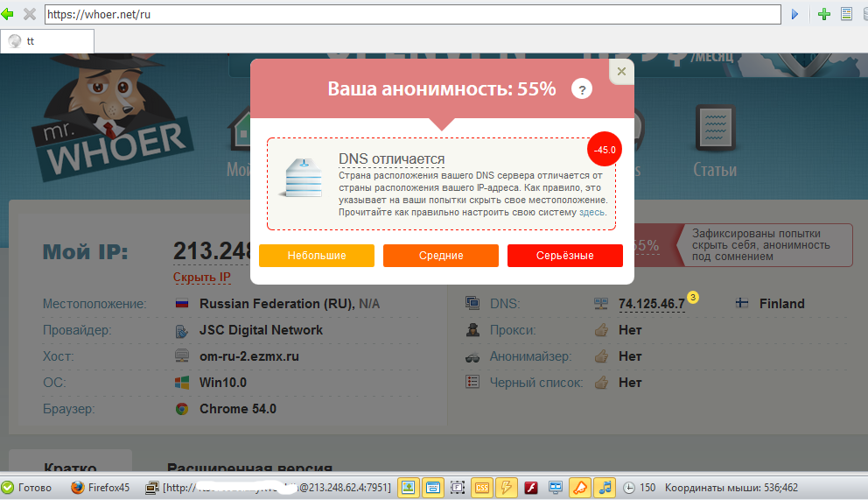Click the red "Серьёзные" button

pos(564,256)
